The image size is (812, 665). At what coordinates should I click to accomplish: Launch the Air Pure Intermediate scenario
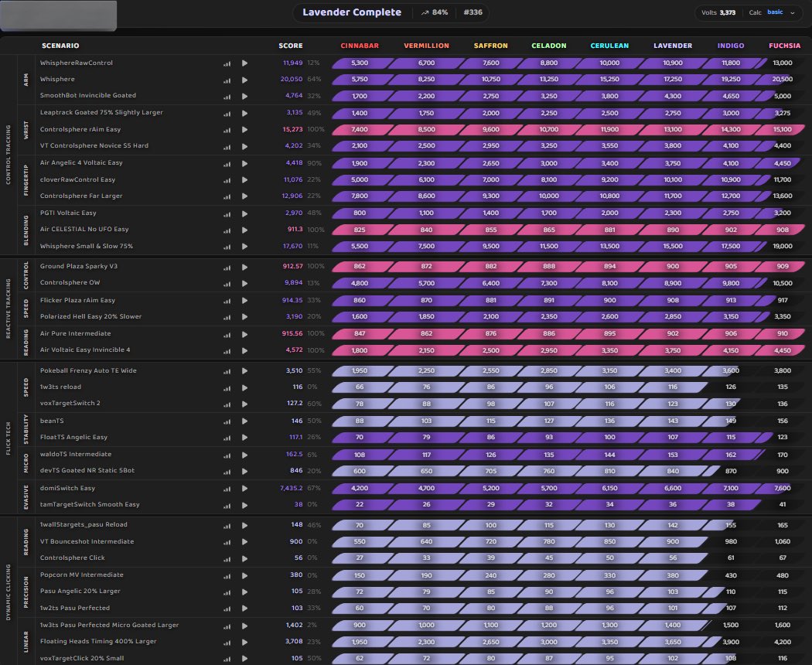click(x=244, y=333)
